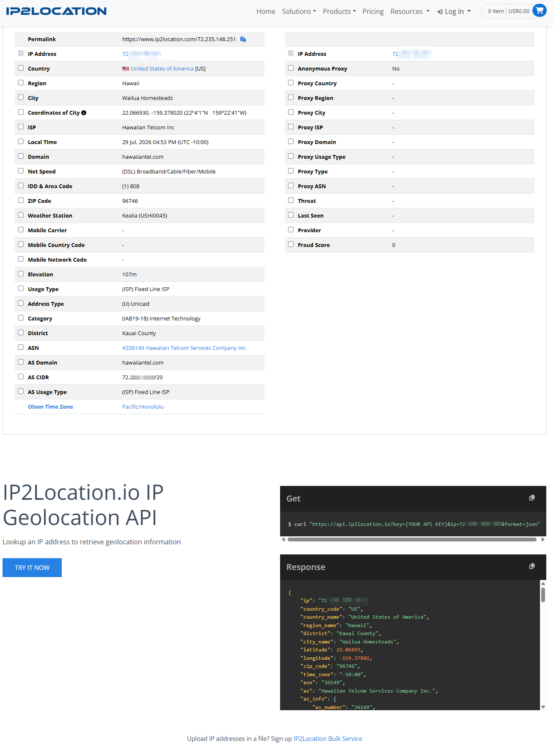Select the Wailua Homesteads city value
The image size is (553, 756).
point(147,98)
